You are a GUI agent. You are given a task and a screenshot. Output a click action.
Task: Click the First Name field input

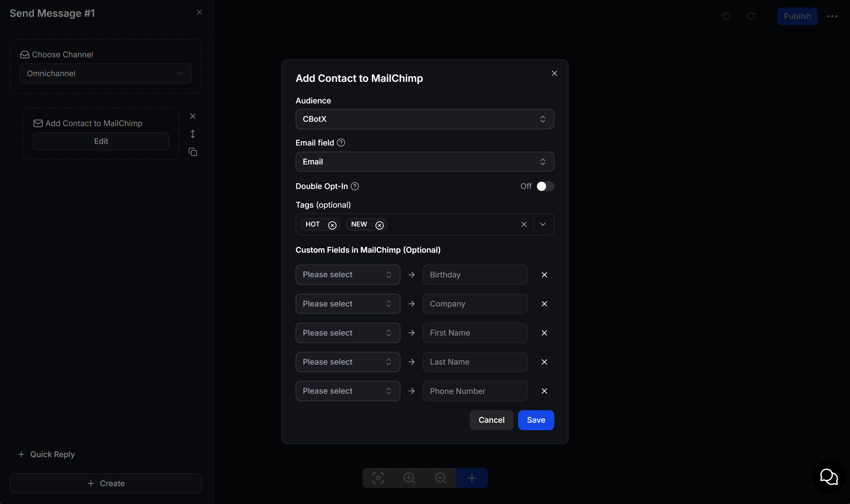click(475, 333)
